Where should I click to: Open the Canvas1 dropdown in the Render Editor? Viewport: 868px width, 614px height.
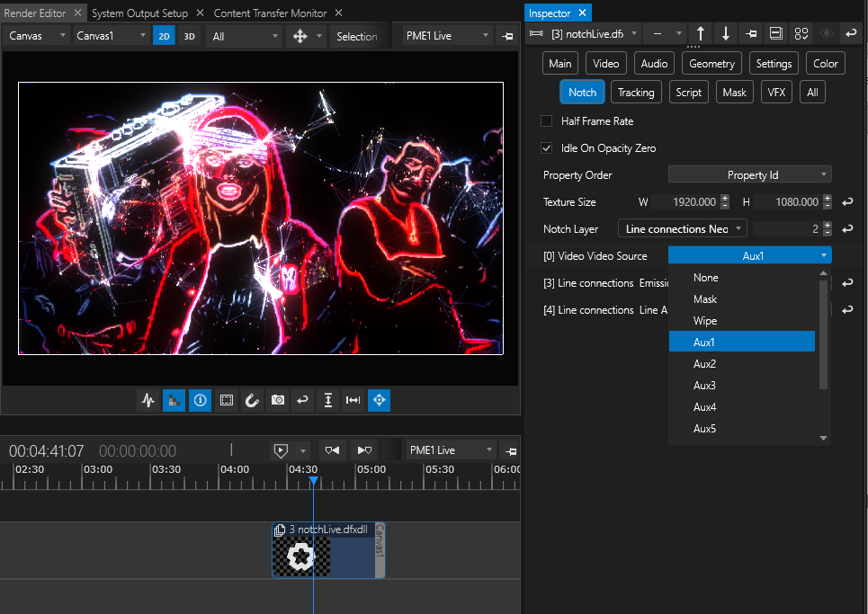tap(111, 37)
